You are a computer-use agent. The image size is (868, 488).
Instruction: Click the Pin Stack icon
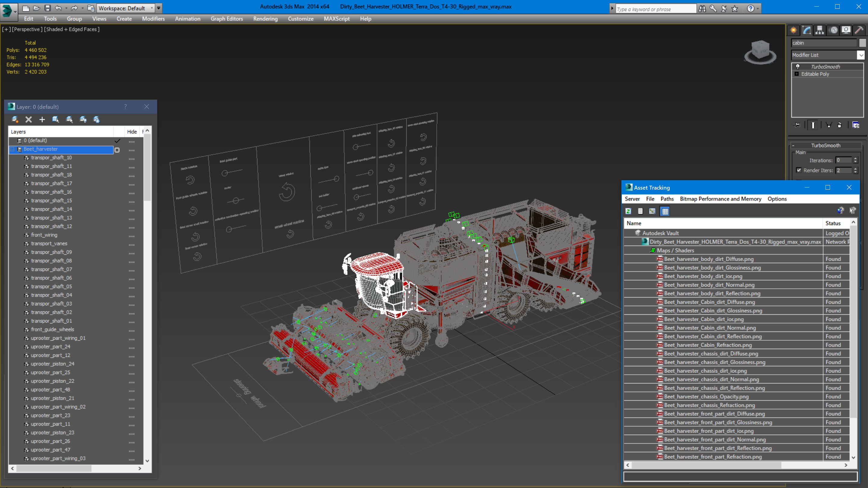[x=797, y=125]
